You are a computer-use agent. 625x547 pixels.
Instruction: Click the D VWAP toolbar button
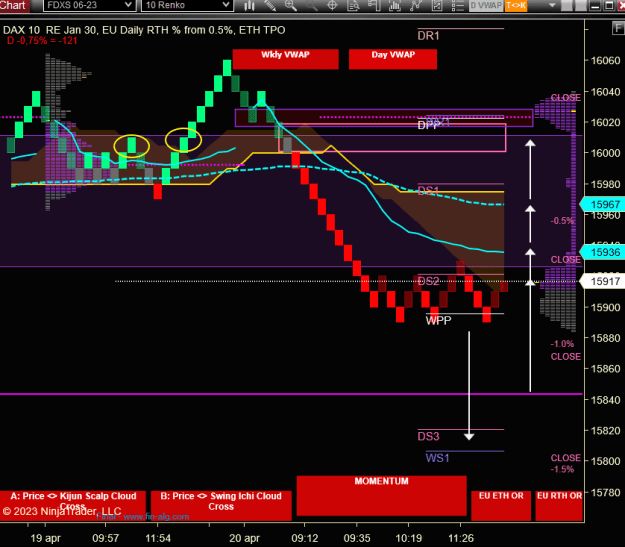(486, 5)
